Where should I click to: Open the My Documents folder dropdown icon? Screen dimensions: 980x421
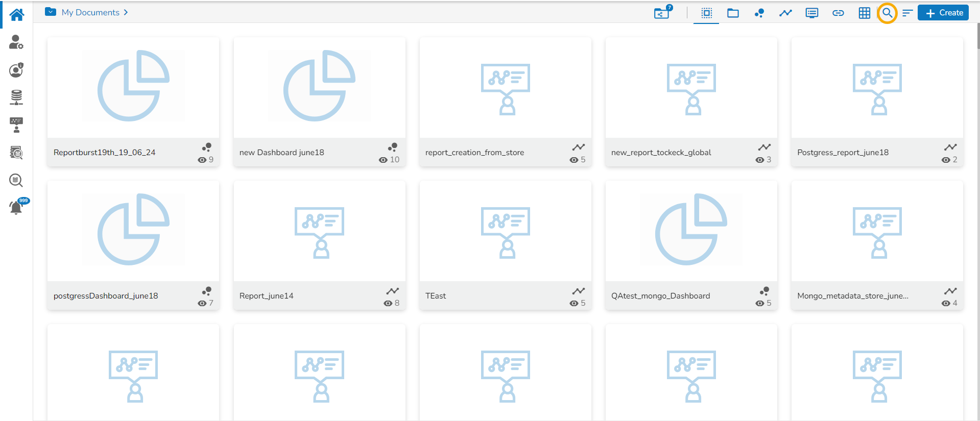point(51,12)
